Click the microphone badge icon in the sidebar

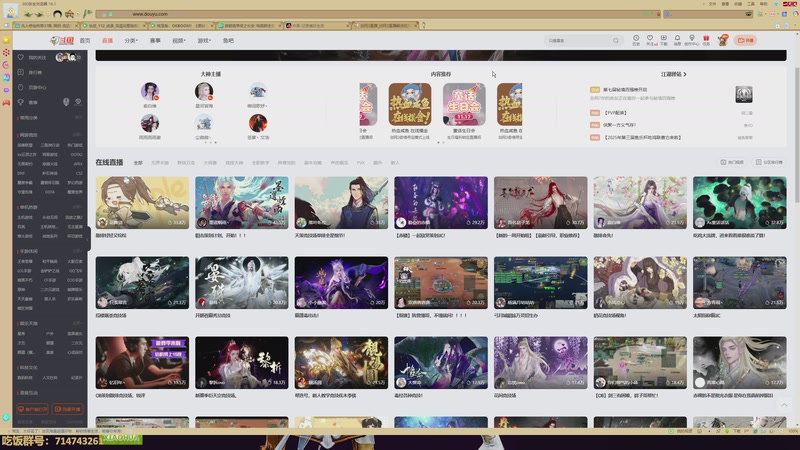[66, 102]
